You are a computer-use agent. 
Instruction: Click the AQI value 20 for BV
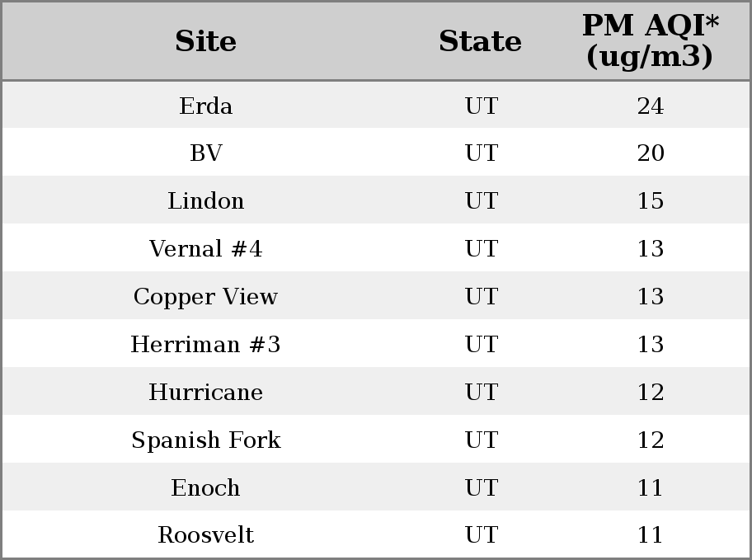pos(651,153)
